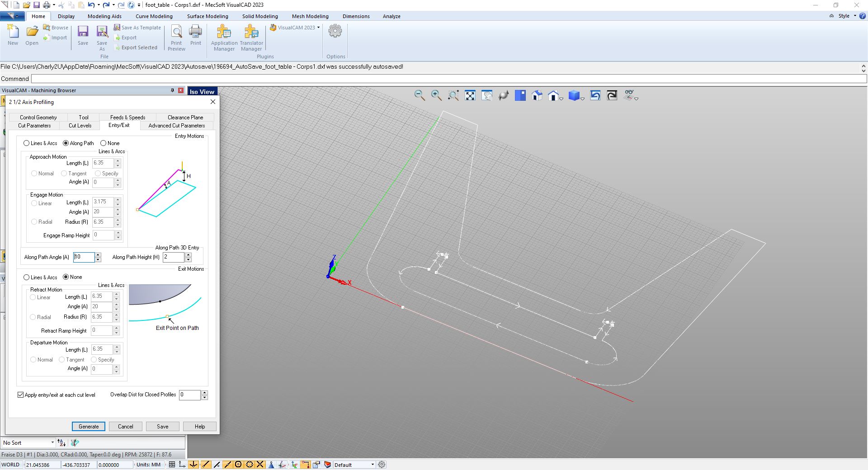The width and height of the screenshot is (868, 470).
Task: Switch to the Display ribbon tab
Action: tap(66, 16)
